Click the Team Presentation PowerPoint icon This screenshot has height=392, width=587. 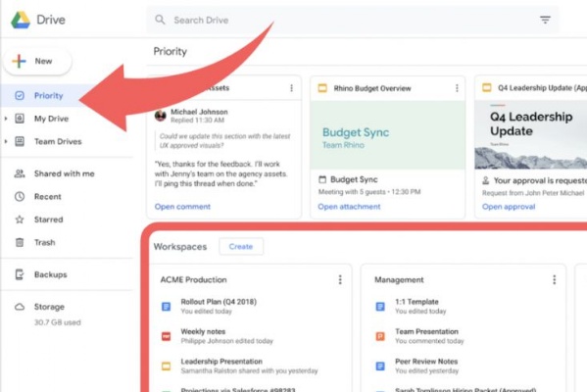pyautogui.click(x=380, y=336)
